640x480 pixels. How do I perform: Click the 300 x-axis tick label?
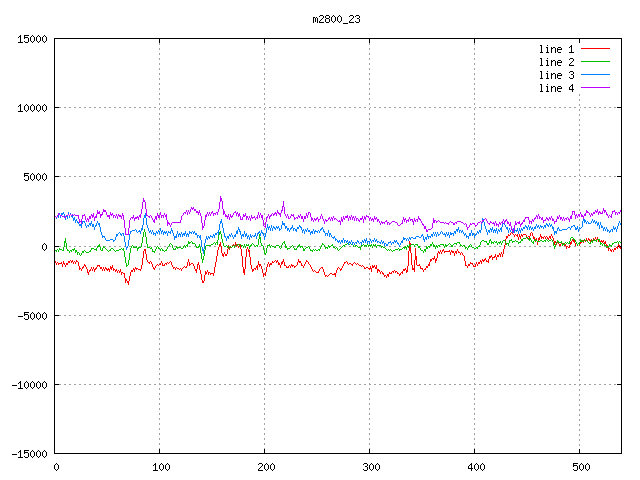pos(370,467)
